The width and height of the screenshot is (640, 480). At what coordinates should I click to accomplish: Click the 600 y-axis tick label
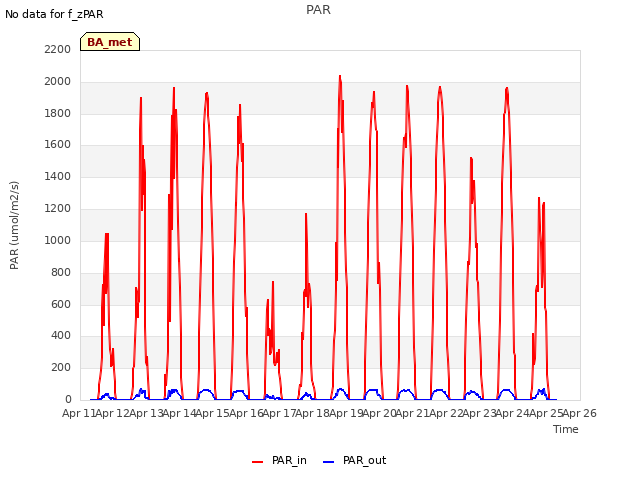[x=61, y=304]
